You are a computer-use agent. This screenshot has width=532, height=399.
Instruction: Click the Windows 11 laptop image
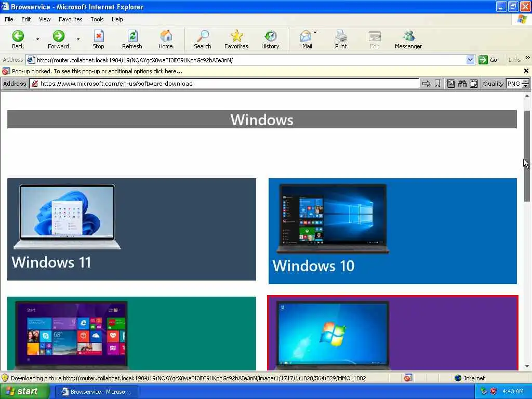pyautogui.click(x=67, y=217)
